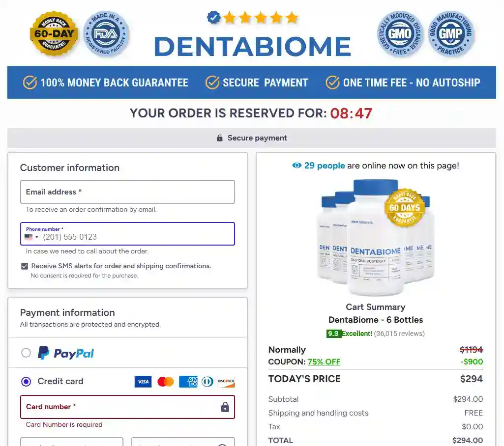
Task: Click the 60 Days gold seal on bottles
Action: (x=405, y=207)
